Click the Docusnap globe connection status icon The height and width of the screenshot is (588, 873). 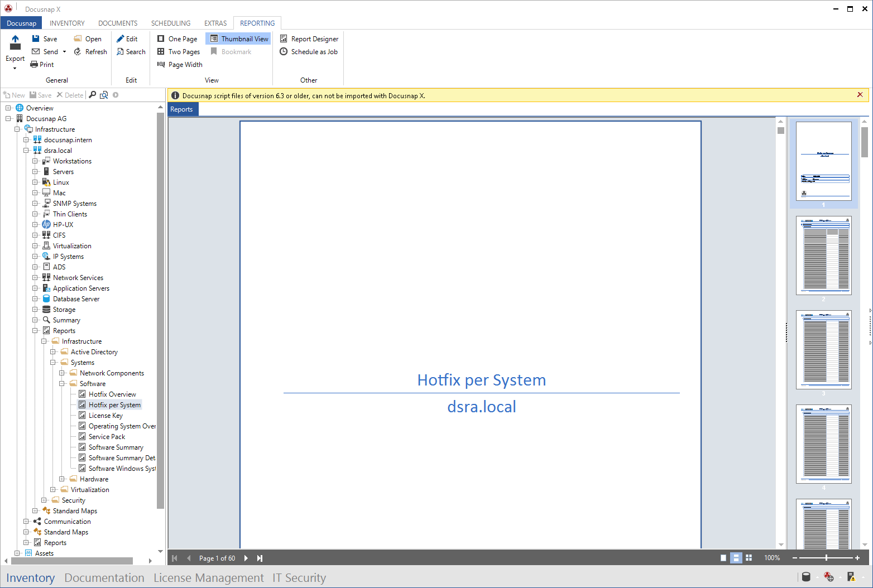[x=829, y=577]
